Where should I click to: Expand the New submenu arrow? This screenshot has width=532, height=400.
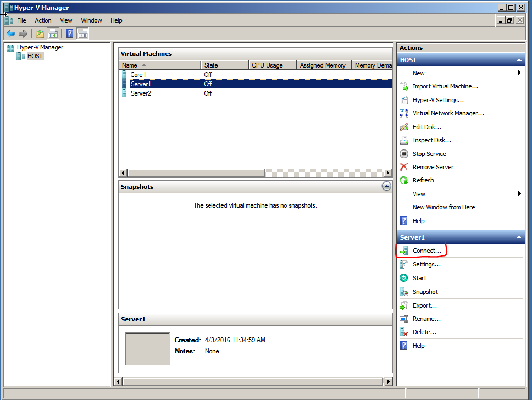pyautogui.click(x=519, y=73)
